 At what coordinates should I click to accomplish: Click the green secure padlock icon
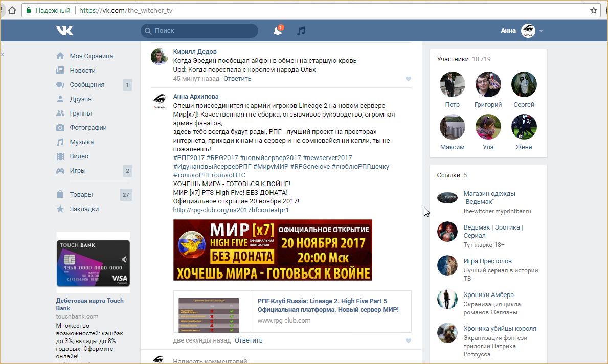pyautogui.click(x=28, y=10)
